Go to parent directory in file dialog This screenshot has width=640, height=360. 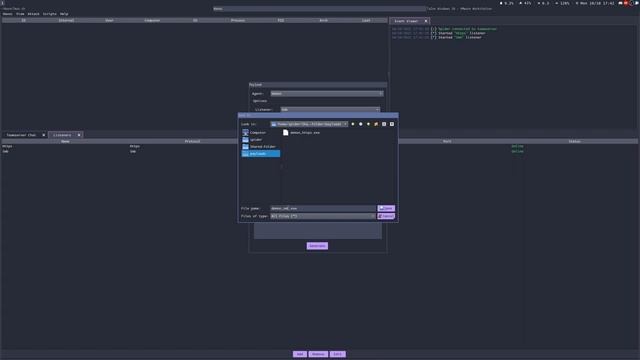368,124
